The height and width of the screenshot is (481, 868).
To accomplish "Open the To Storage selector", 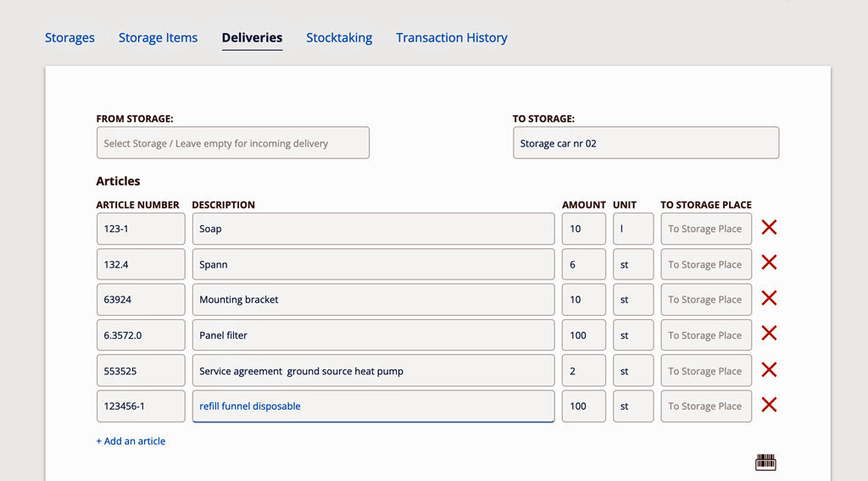I will click(x=646, y=142).
